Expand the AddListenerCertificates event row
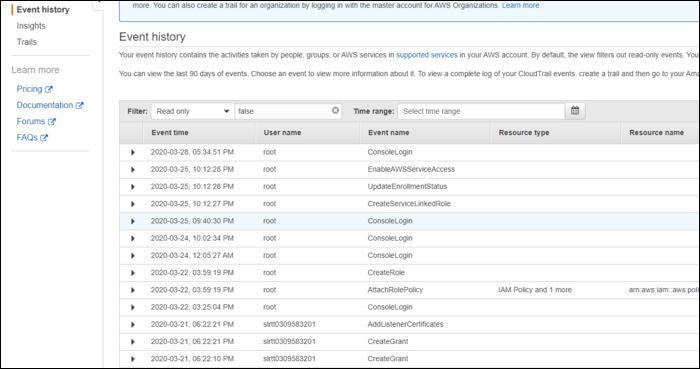 pos(133,324)
